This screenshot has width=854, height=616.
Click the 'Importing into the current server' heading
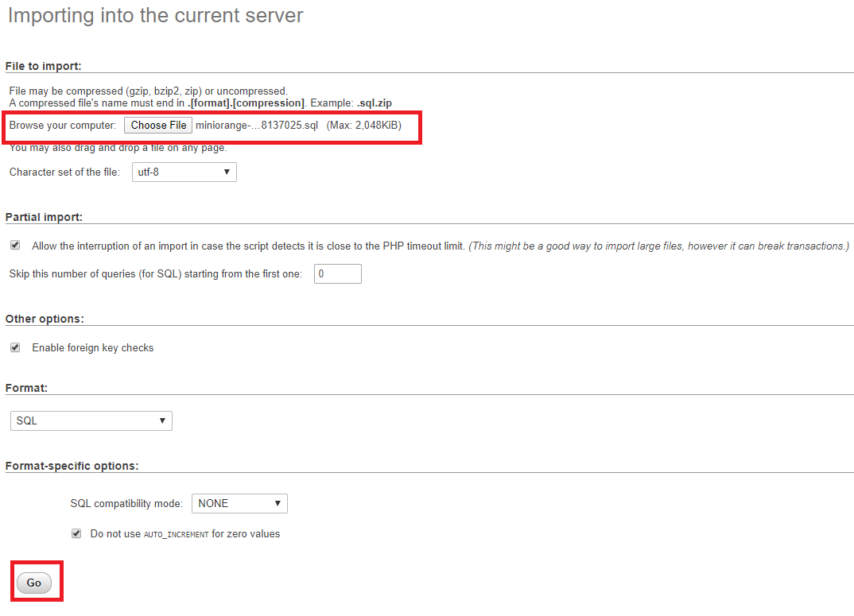(155, 15)
